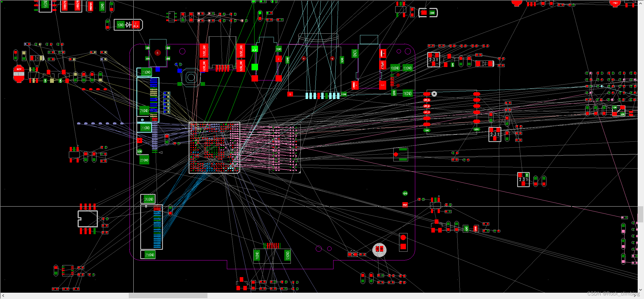The height and width of the screenshot is (299, 644).
Task: Click the left arrow on the horizontal scrollbar
Action: (x=3, y=295)
